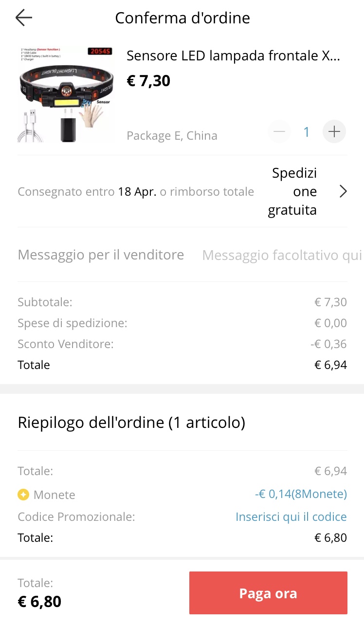364x626 pixels.
Task: Enter optional message for the seller
Action: pyautogui.click(x=281, y=255)
